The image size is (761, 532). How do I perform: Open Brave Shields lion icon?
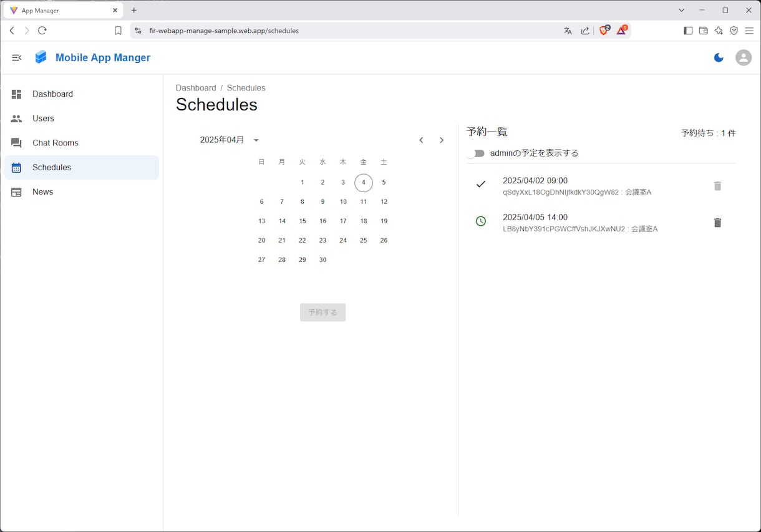tap(604, 31)
